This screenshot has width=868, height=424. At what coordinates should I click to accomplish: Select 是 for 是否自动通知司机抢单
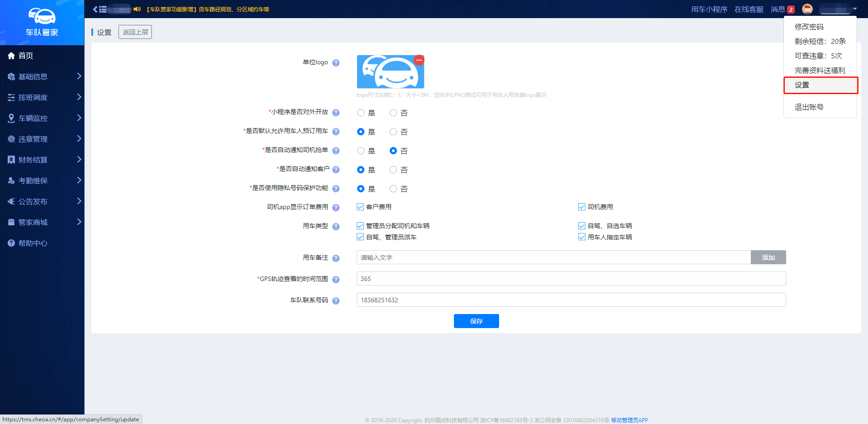point(361,151)
